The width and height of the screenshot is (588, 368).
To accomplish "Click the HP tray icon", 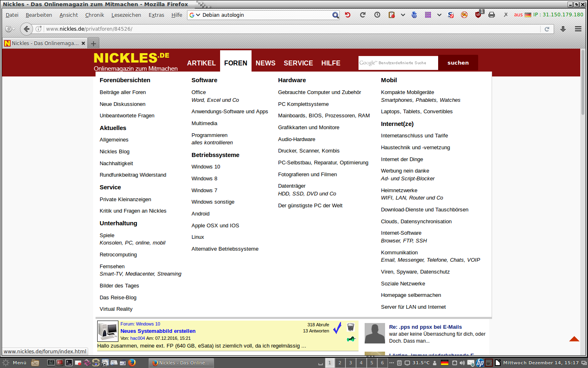I will [480, 363].
